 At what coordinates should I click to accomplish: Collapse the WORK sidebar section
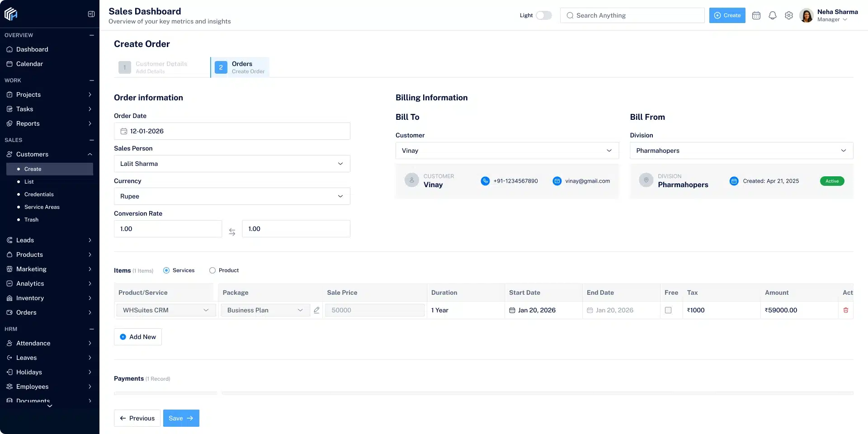point(92,80)
